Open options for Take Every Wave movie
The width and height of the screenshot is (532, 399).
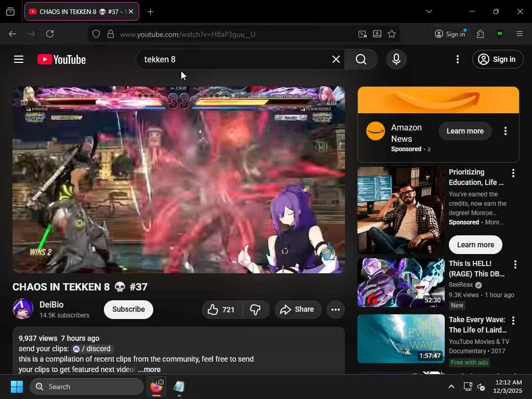[513, 320]
